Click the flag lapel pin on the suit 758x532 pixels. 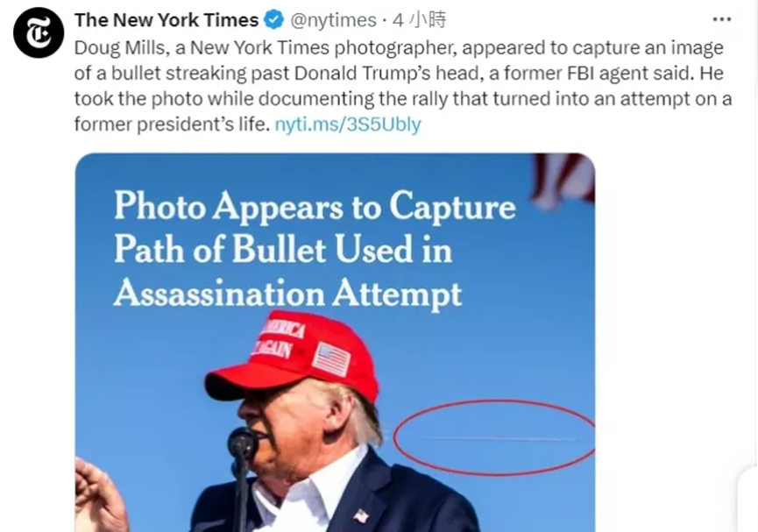coord(361,516)
